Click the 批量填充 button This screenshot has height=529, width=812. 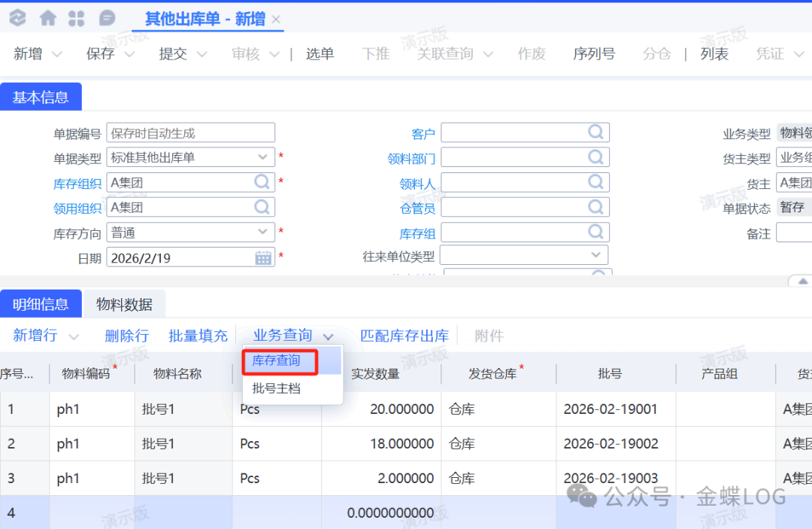point(198,336)
